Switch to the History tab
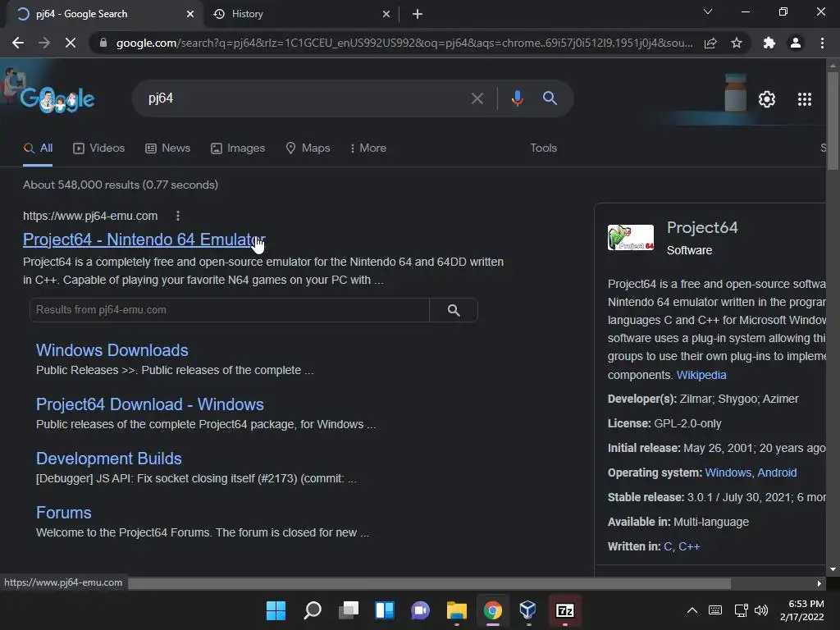This screenshot has width=840, height=630. tap(301, 14)
